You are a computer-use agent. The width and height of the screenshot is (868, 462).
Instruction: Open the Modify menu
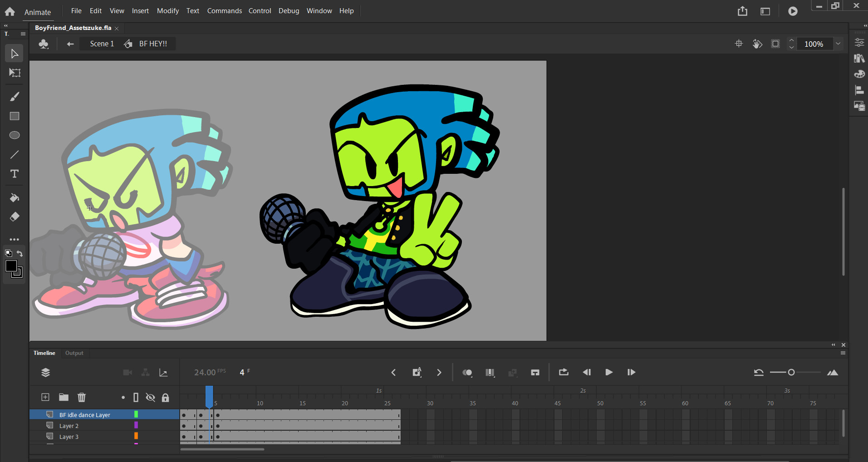(168, 10)
